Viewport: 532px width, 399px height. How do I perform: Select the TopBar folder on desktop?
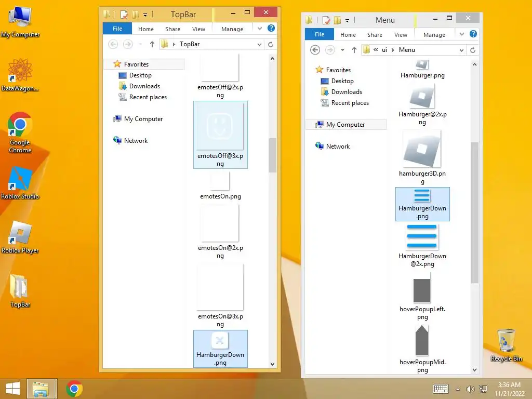[x=20, y=291]
